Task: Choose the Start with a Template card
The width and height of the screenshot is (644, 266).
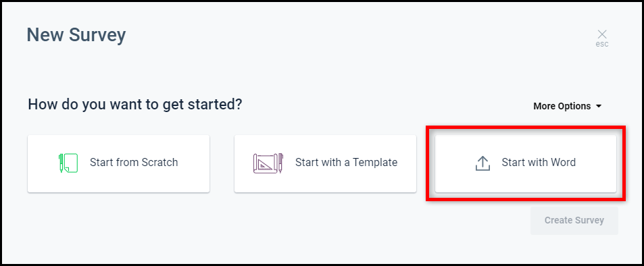Action: click(325, 163)
